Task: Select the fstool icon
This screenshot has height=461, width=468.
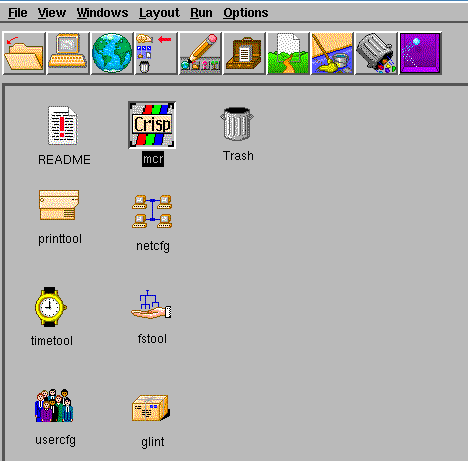Action: (152, 305)
